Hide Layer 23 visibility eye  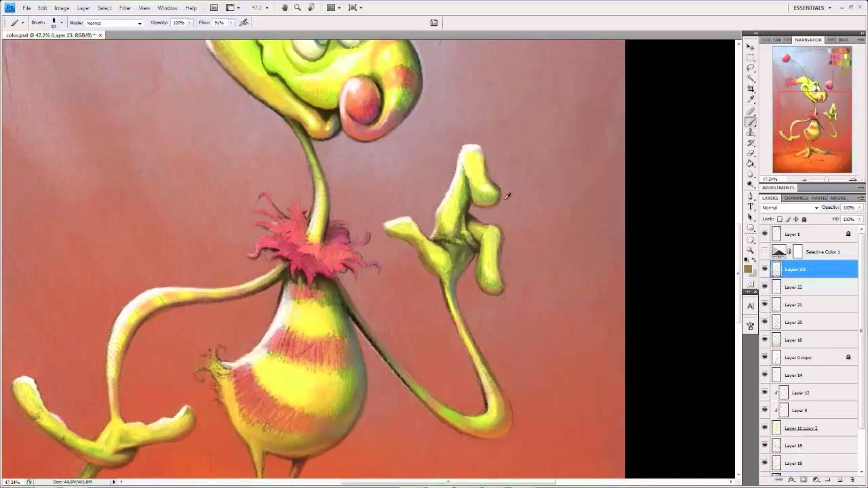(765, 269)
